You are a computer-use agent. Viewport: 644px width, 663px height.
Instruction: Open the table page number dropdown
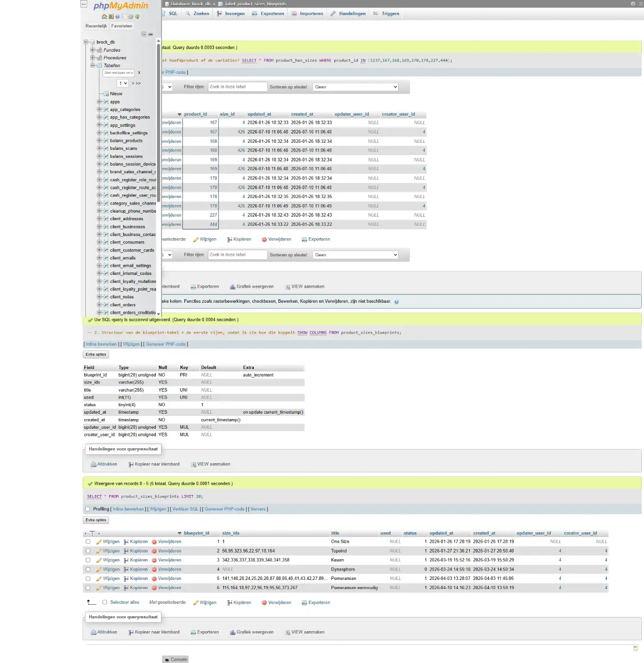point(123,84)
